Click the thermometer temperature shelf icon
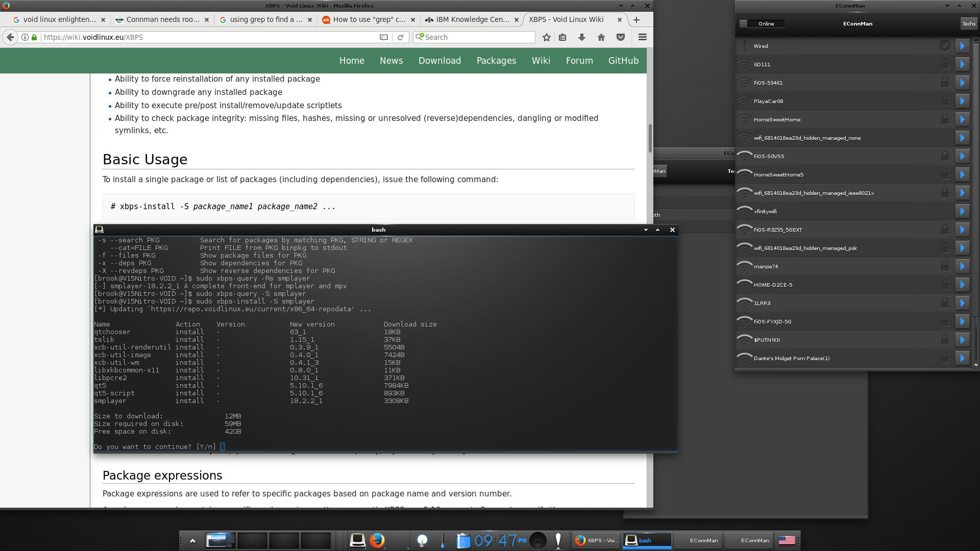 tap(442, 540)
